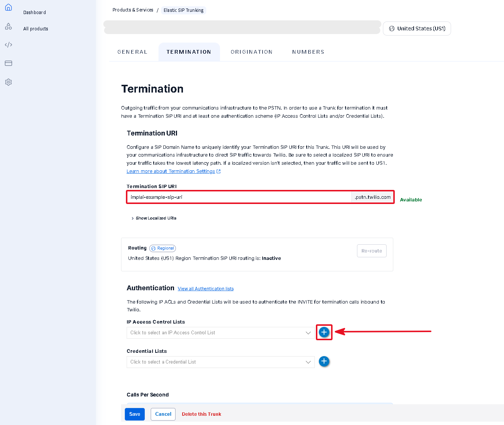Screen dimensions: 504x425
Task: Open the Credential List dropdown
Action: point(221,362)
